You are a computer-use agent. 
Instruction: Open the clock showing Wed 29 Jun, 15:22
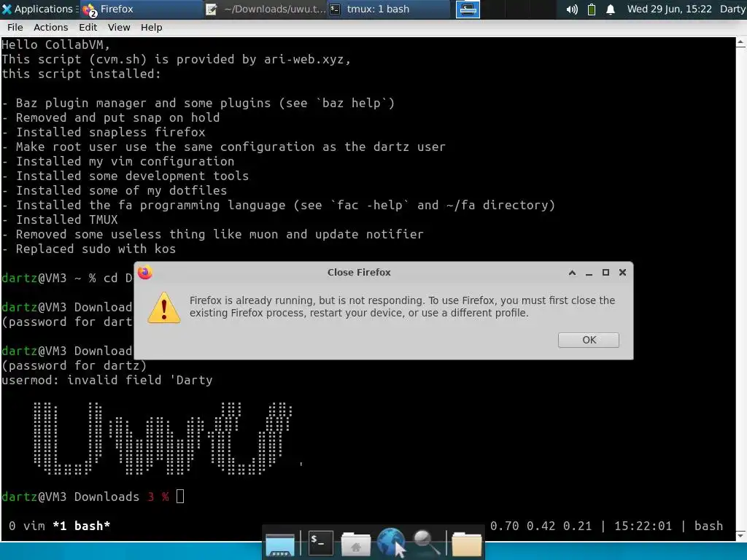point(669,9)
